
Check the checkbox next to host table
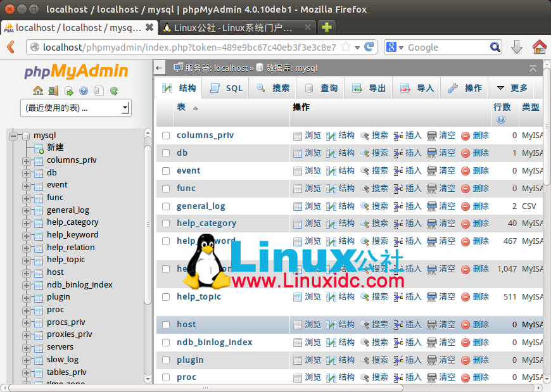coord(166,324)
